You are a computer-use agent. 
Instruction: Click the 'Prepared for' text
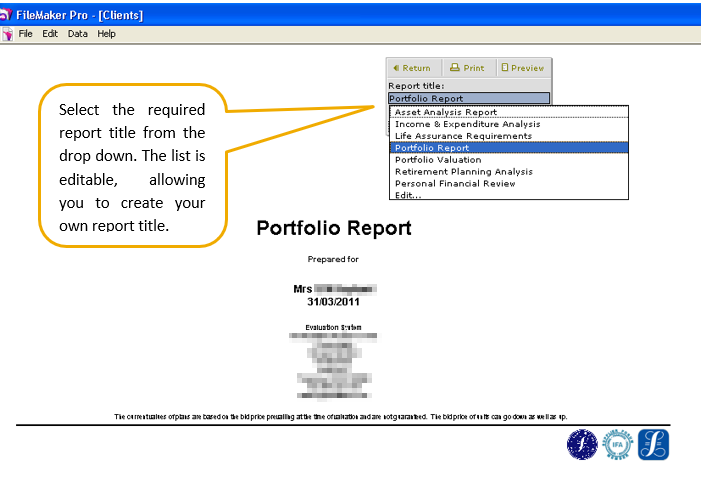pos(333,259)
